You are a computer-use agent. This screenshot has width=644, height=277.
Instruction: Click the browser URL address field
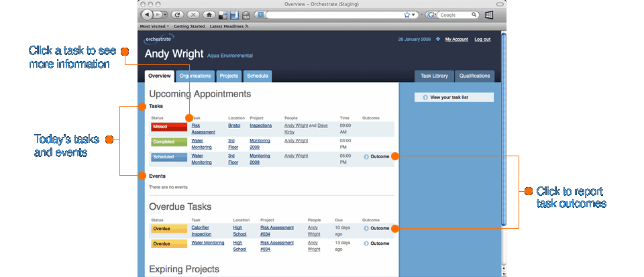[335, 14]
